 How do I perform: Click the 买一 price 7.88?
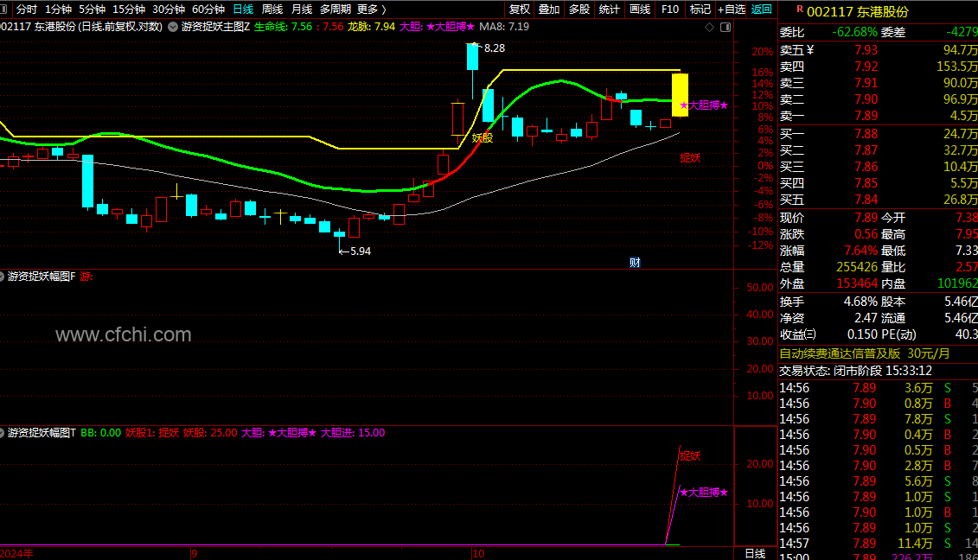pyautogui.click(x=866, y=133)
